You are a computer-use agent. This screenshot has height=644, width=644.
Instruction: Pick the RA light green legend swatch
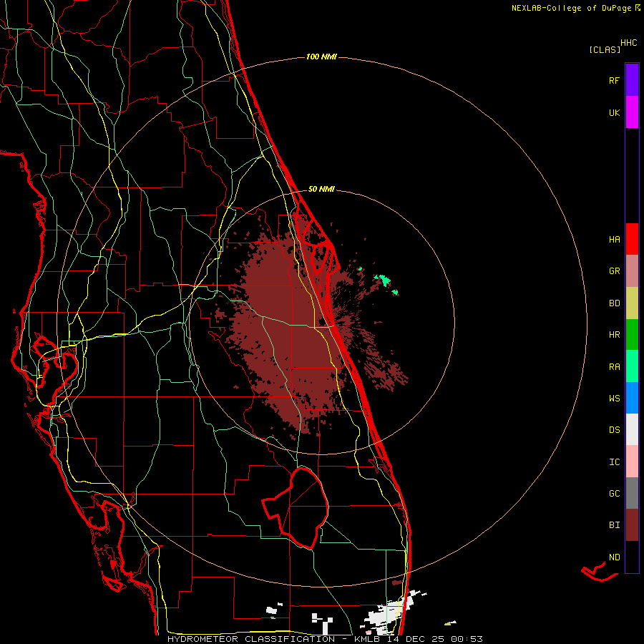632,366
